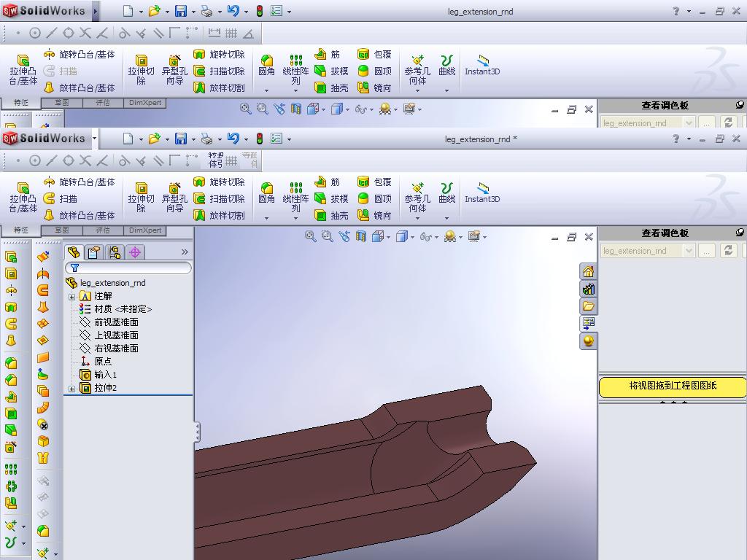Toggle angle snap in upper window snap toolbar
The width and height of the screenshot is (747, 560).
point(248,34)
